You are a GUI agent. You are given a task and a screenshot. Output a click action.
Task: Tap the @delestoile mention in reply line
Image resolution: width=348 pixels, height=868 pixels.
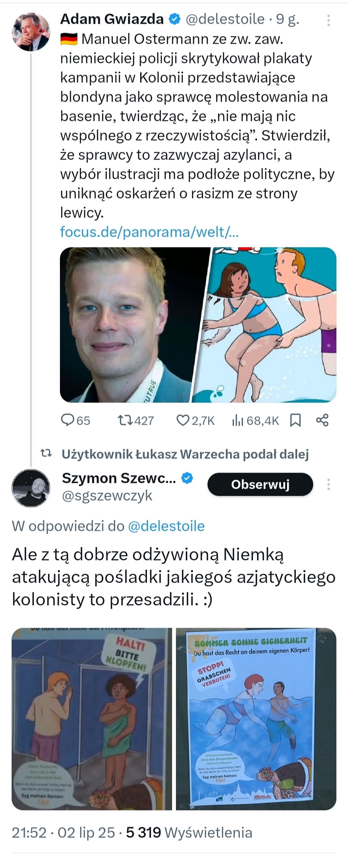pyautogui.click(x=166, y=526)
